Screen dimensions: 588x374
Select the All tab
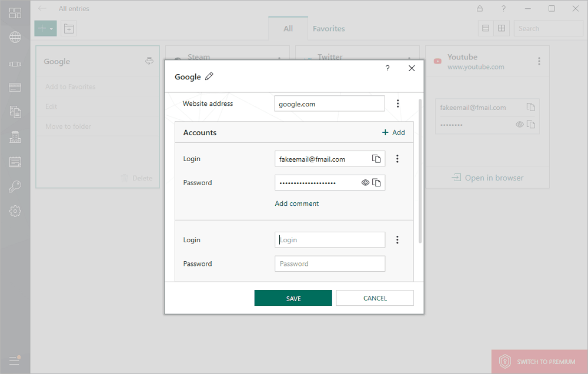pos(288,28)
